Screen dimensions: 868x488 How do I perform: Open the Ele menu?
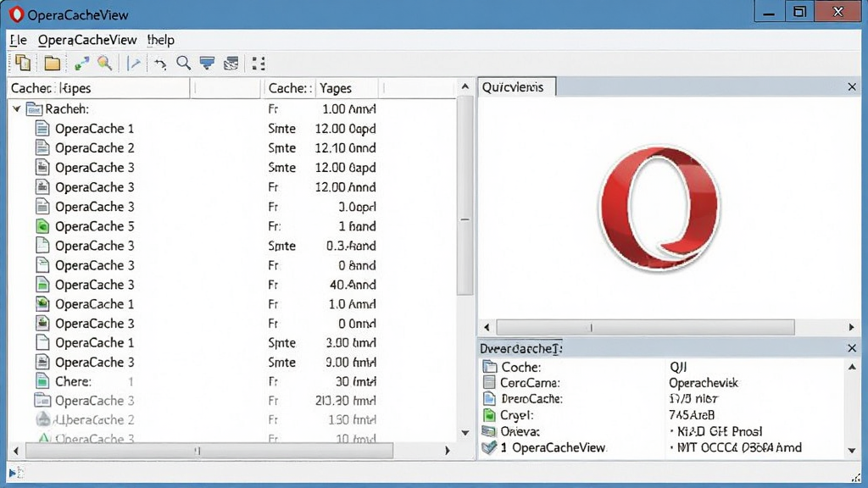[19, 40]
